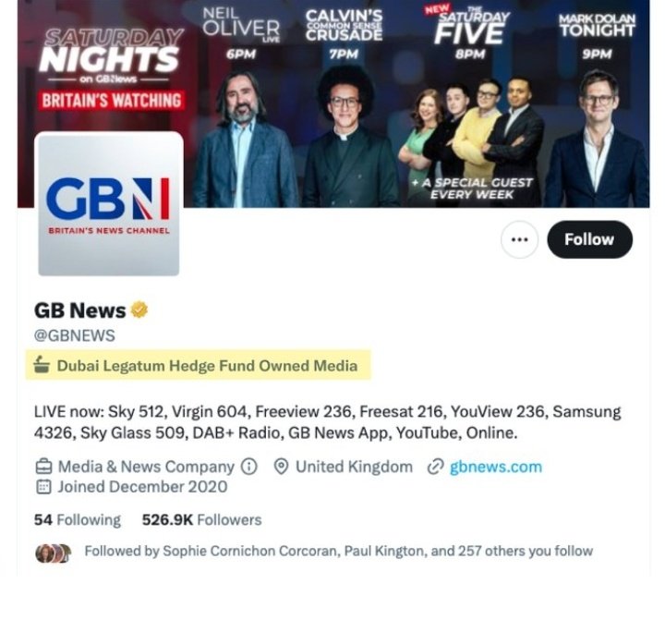Screen dimensions: 665x644
Task: Open the gbnews.com website link
Action: pyautogui.click(x=495, y=467)
